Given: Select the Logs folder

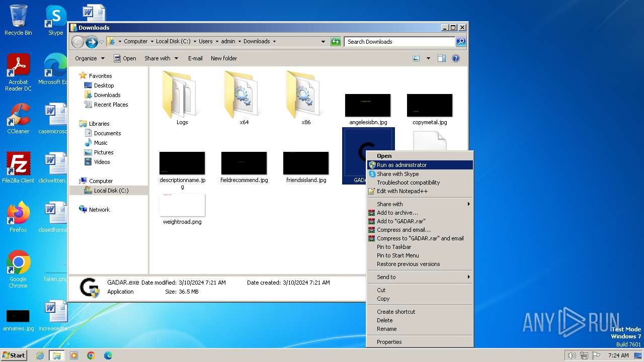Looking at the screenshot, I should (x=182, y=98).
